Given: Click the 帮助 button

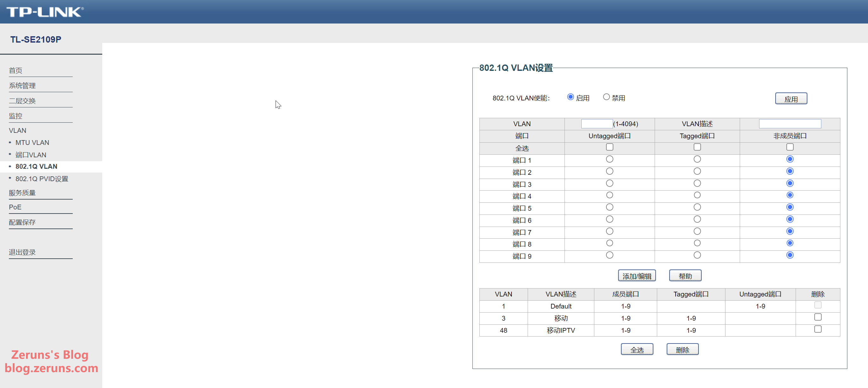Looking at the screenshot, I should click(x=685, y=276).
